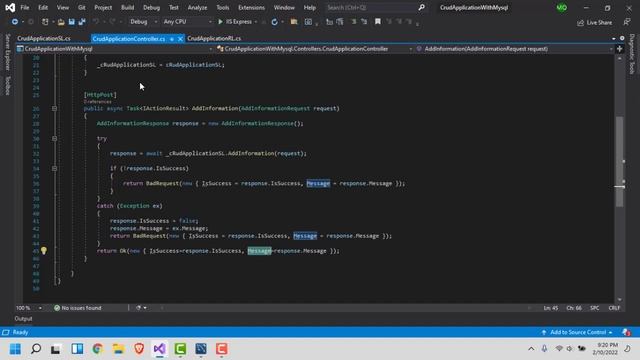
Task: Click the Undo arrow icon
Action: [96, 22]
